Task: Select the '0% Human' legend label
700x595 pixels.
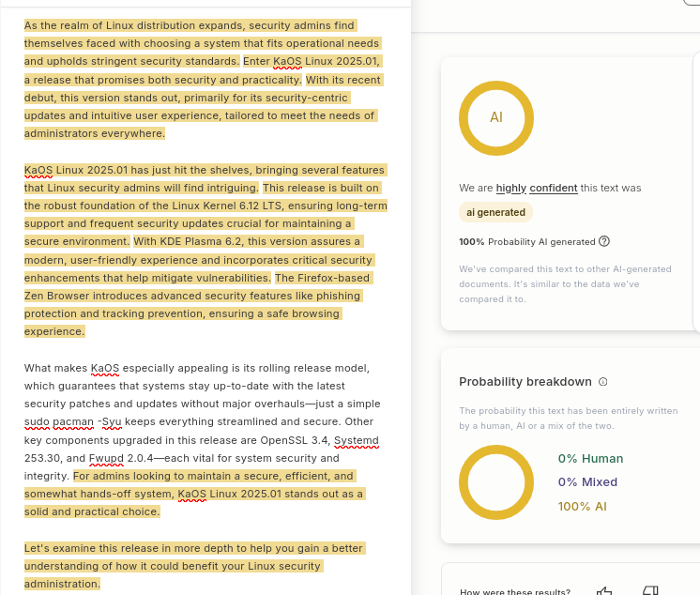Action: coord(587,459)
